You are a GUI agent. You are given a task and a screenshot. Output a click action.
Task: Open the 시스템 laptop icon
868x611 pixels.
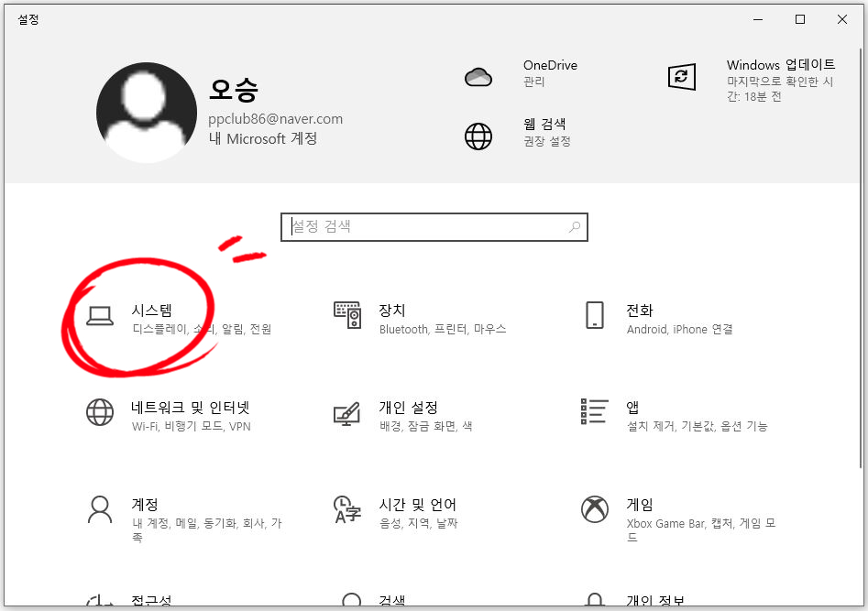(100, 316)
